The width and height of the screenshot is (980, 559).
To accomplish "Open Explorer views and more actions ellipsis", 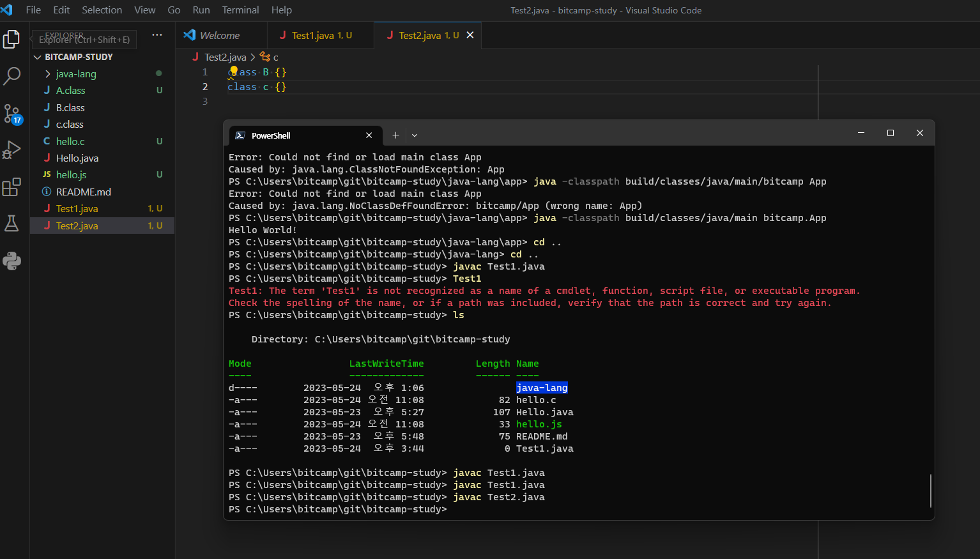I will click(x=157, y=35).
